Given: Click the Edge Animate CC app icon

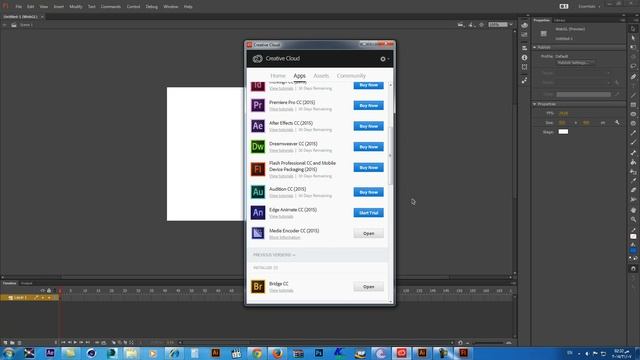Looking at the screenshot, I should click(x=258, y=212).
